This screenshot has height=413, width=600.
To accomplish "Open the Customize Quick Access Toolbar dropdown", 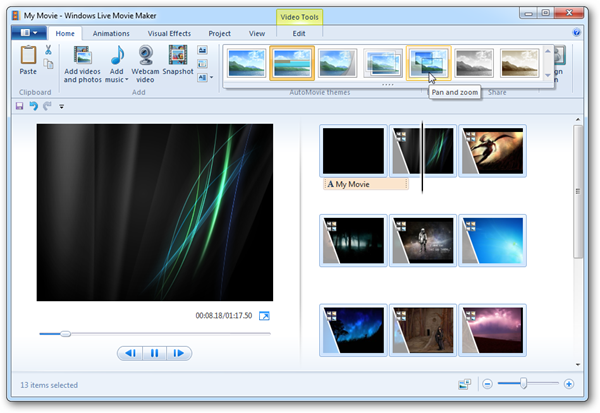I will [x=61, y=106].
